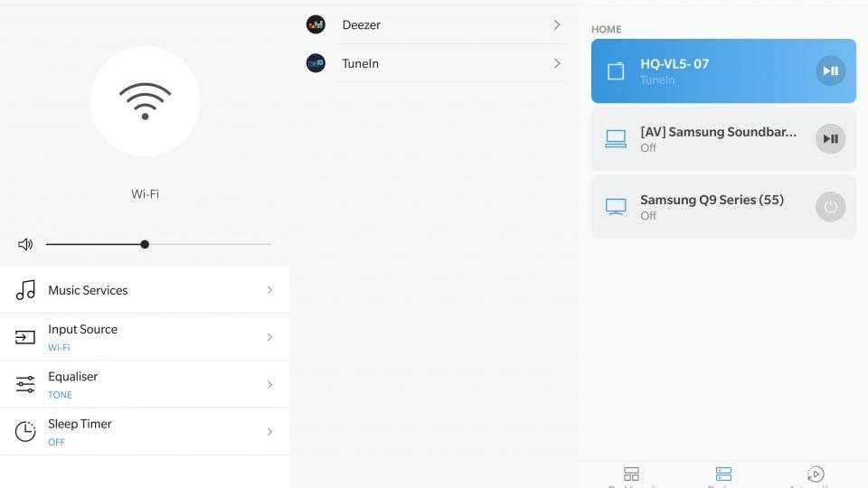Select the HQ-VL5-07 device card

pos(723,70)
